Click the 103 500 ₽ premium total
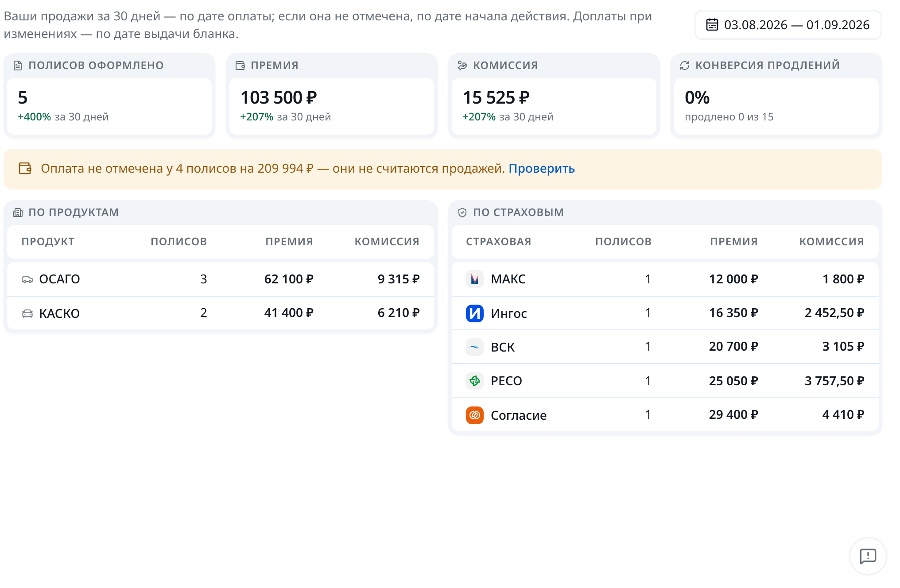The image size is (900, 588). (279, 97)
